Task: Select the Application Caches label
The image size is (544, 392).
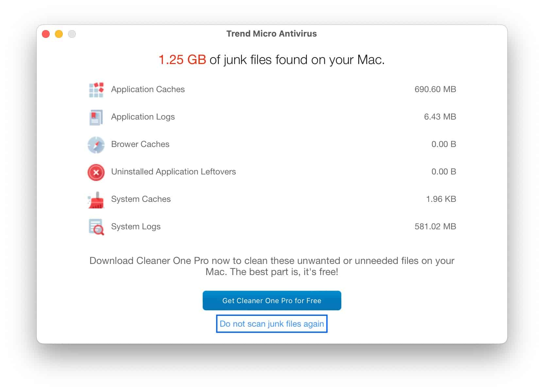Action: tap(148, 89)
